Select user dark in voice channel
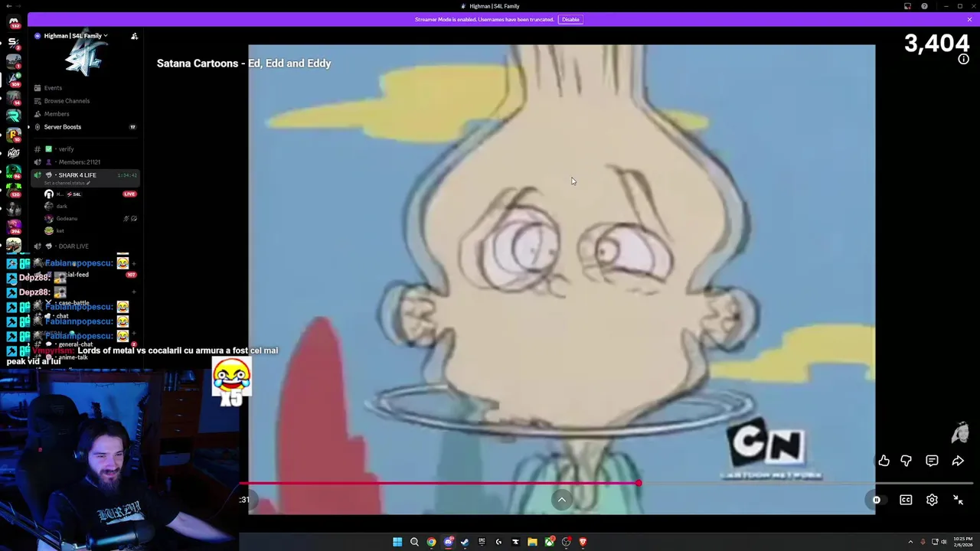The height and width of the screenshot is (551, 980). point(61,207)
